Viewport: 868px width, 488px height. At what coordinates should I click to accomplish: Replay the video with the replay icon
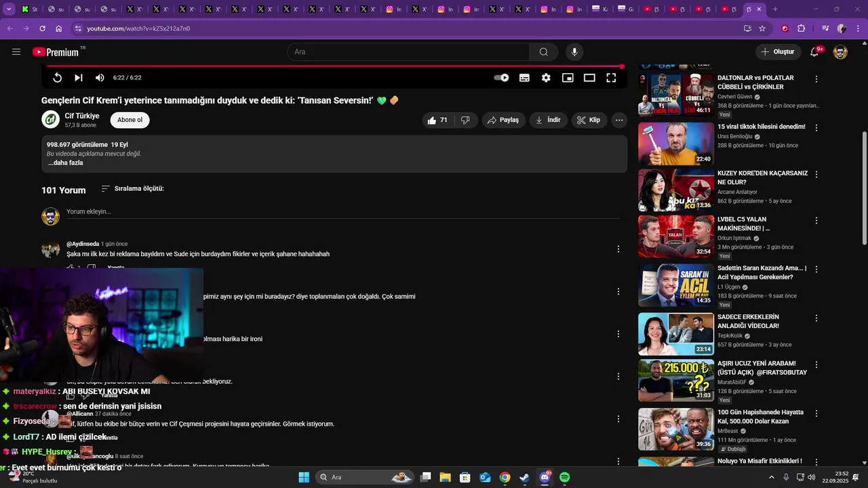pos(58,78)
